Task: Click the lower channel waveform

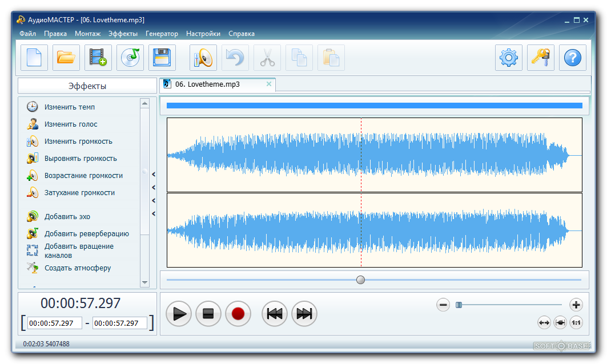Action: pyautogui.click(x=375, y=230)
